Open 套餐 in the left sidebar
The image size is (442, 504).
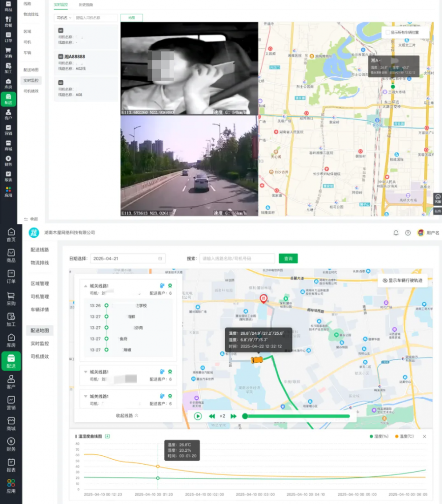[8, 21]
